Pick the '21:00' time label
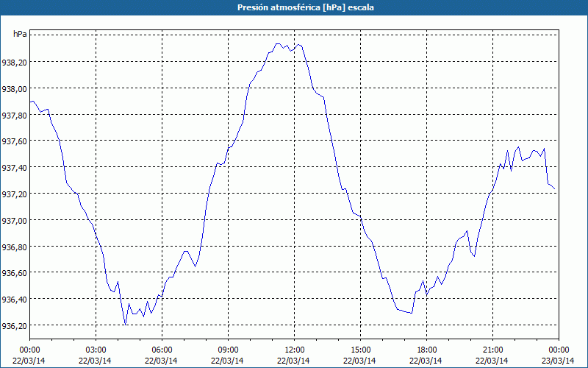This screenshot has height=368, width=588. point(492,350)
